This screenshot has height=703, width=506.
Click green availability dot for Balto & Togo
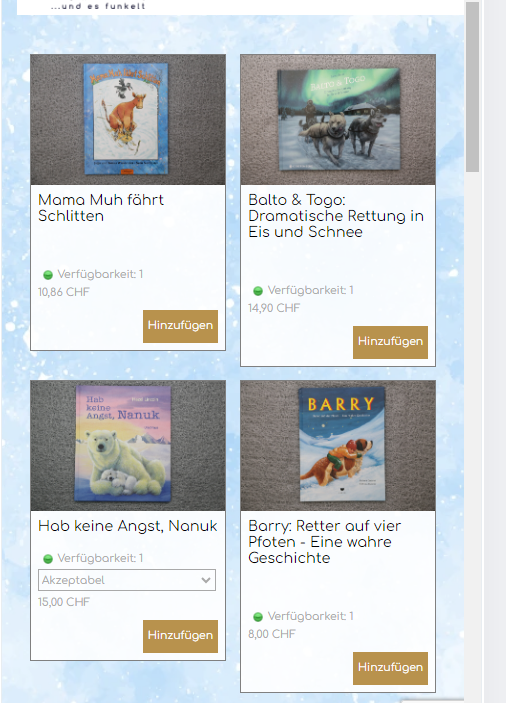258,291
